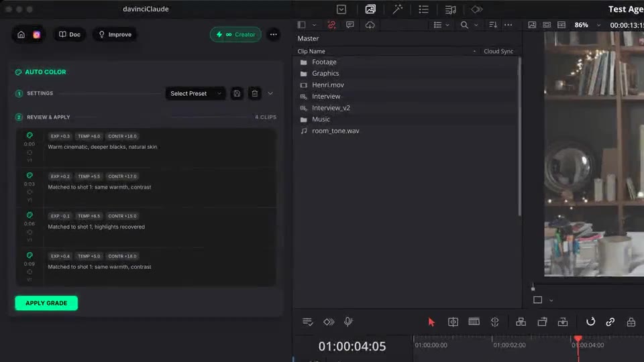
Task: Sort by the Clip Name column header
Action: point(311,52)
